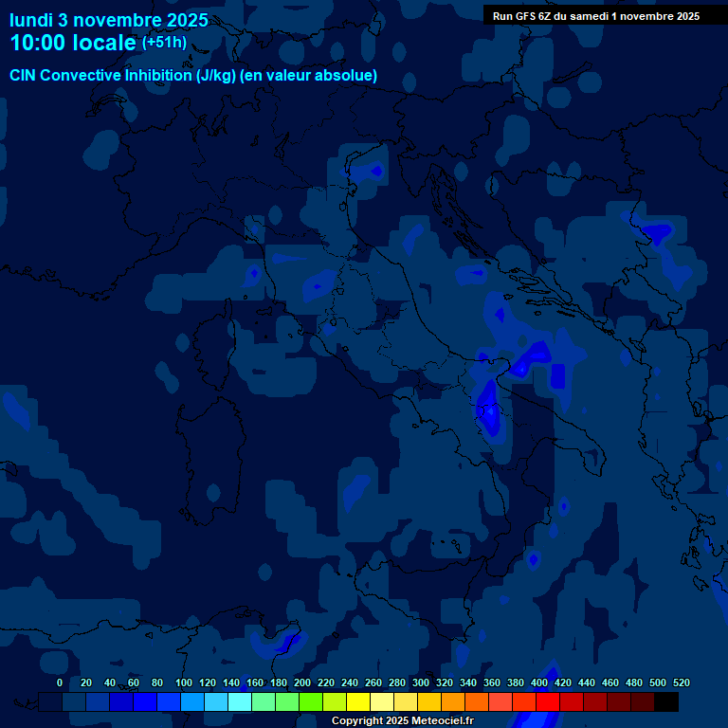Click the 'Run GFS 6Z' run info banner

pyautogui.click(x=596, y=15)
